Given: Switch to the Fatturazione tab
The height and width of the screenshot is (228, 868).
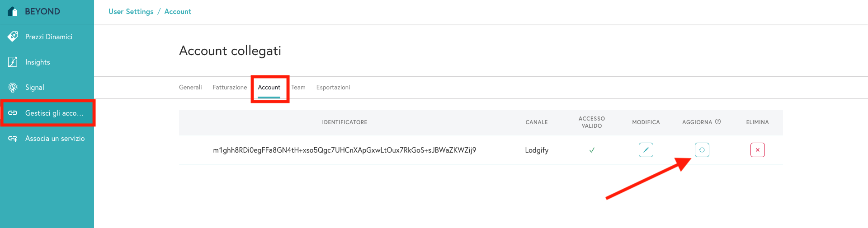Looking at the screenshot, I should pyautogui.click(x=230, y=87).
